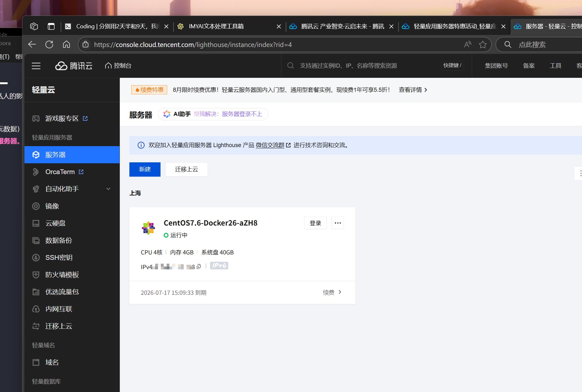Switch to IMYAI文本处理工具箱 tab
The width and height of the screenshot is (582, 392).
(x=216, y=26)
